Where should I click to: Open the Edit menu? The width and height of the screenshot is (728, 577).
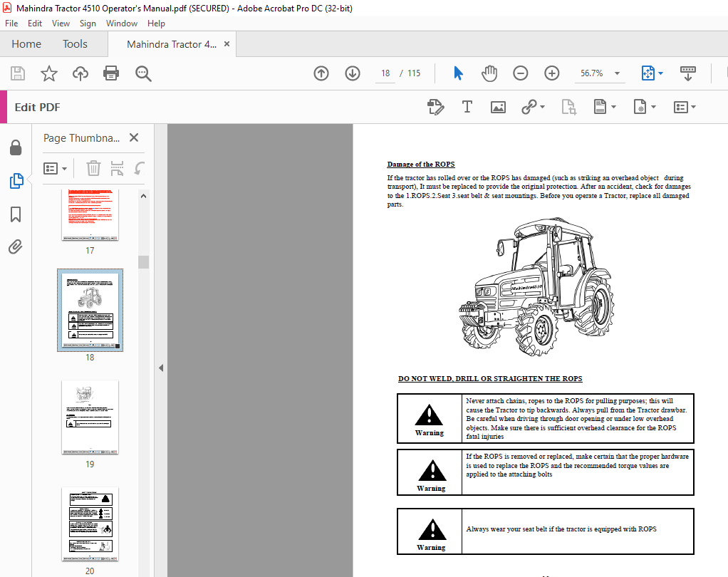click(x=35, y=24)
